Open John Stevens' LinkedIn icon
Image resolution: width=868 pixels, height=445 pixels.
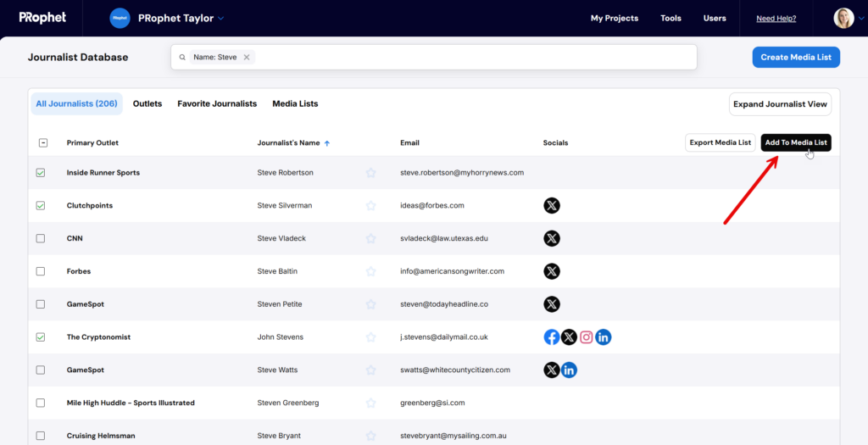pos(604,337)
